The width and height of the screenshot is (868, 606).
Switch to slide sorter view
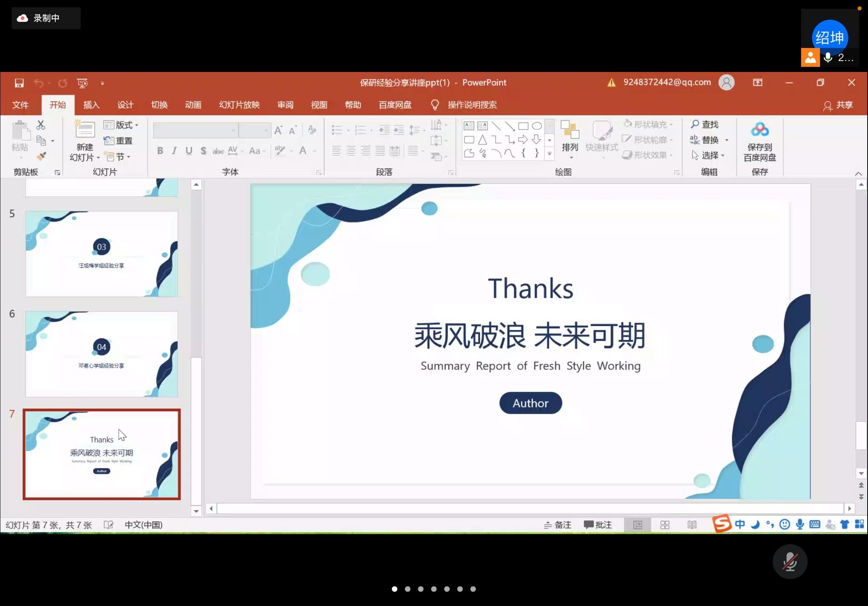[665, 525]
